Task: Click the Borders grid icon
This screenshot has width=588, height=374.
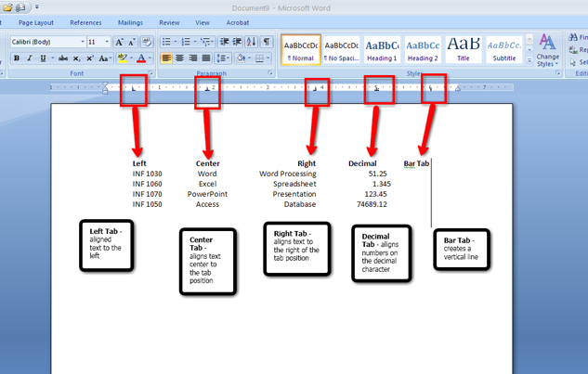Action: click(259, 58)
